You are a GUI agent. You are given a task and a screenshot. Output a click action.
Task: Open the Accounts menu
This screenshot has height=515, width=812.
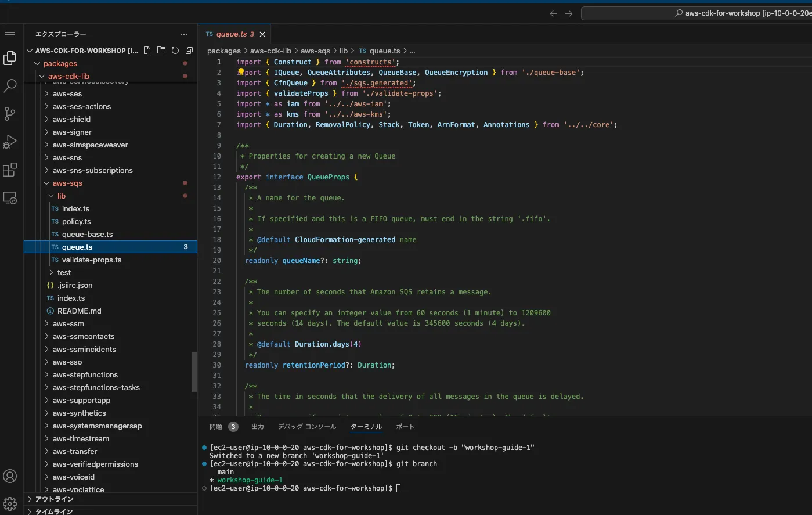click(x=10, y=476)
